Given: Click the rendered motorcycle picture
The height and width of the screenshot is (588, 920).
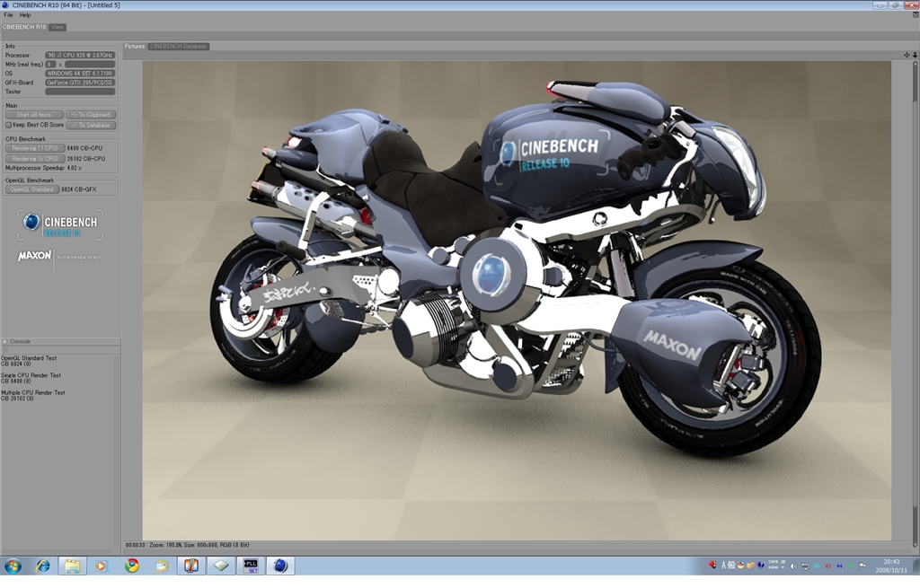Looking at the screenshot, I should tap(517, 301).
